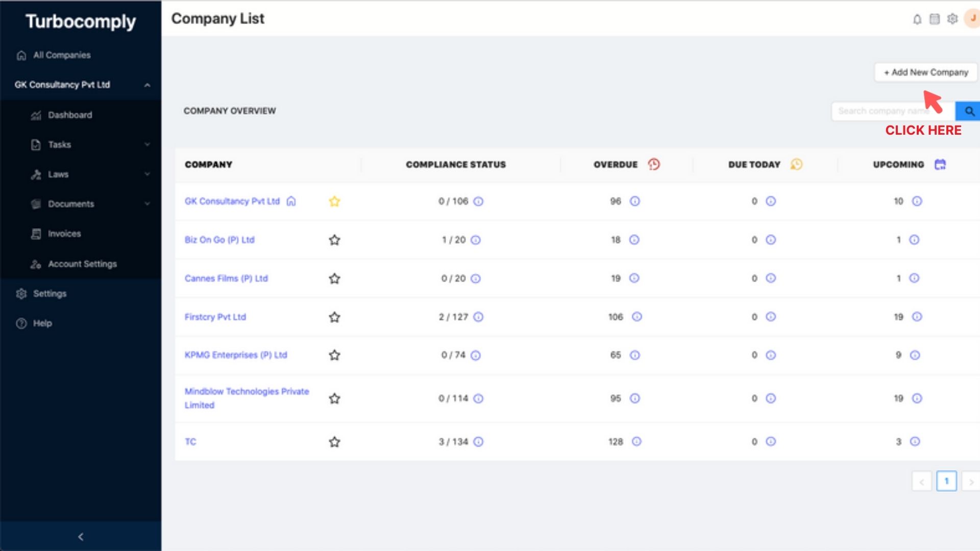The image size is (980, 551).
Task: Click the Overdue clock icon in the column header
Action: 654,164
